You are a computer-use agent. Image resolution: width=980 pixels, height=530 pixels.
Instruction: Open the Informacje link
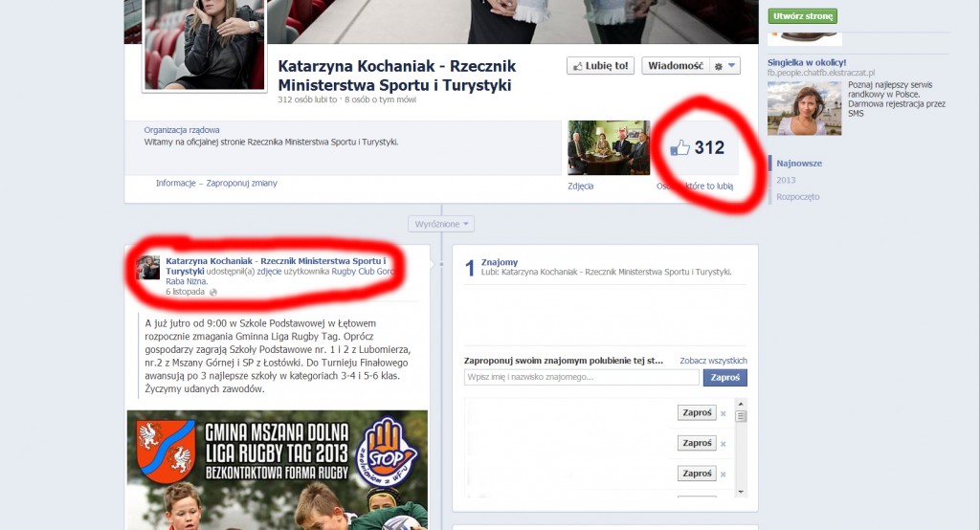click(x=176, y=183)
